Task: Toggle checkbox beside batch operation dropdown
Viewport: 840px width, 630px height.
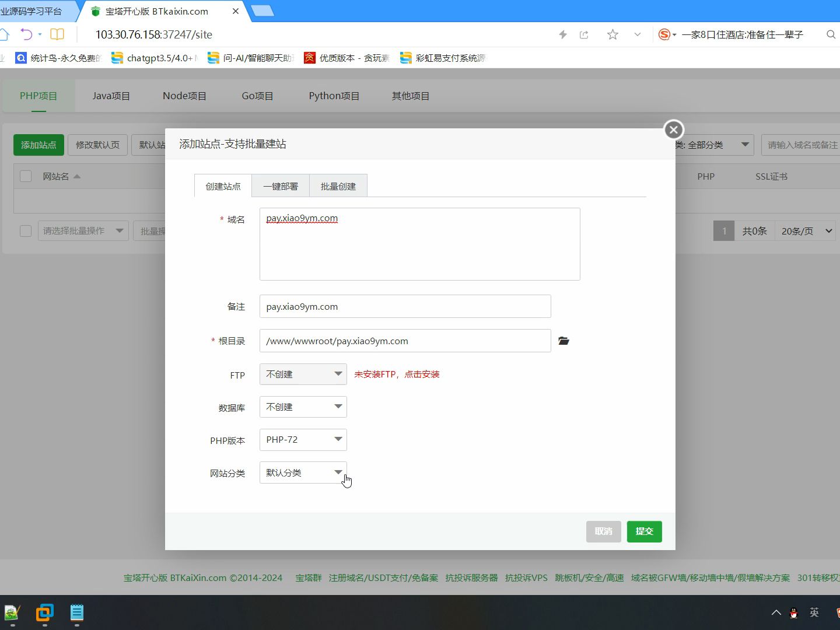Action: [26, 231]
